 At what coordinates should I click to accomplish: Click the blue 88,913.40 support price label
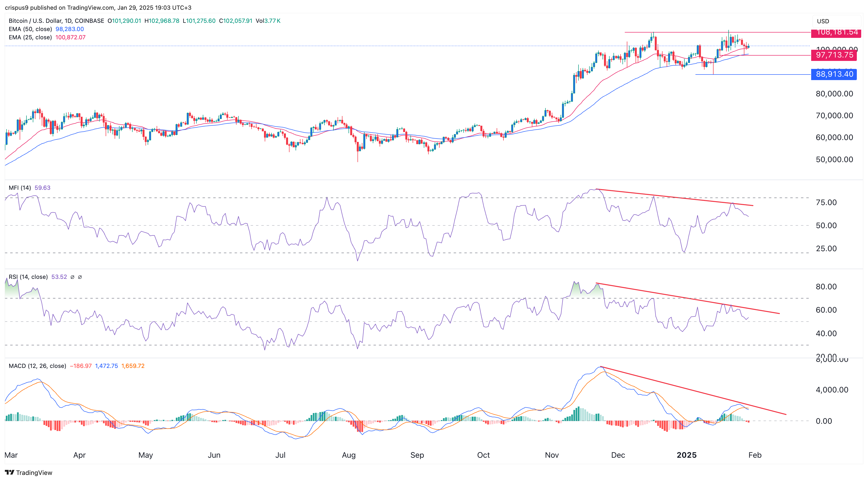834,75
